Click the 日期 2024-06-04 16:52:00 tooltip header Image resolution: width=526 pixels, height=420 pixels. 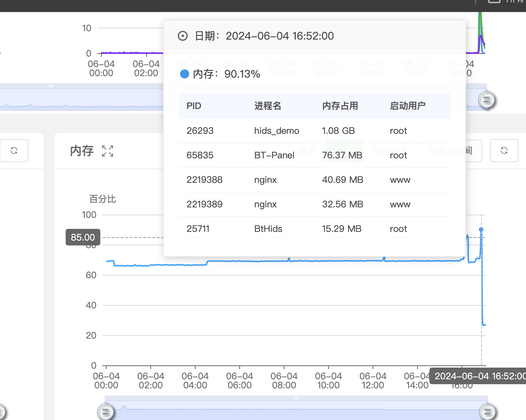pos(264,36)
